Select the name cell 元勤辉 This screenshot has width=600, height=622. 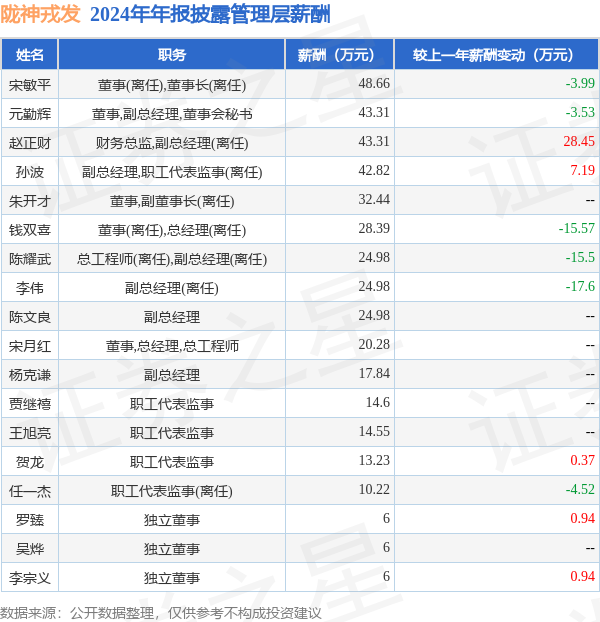coord(30,114)
